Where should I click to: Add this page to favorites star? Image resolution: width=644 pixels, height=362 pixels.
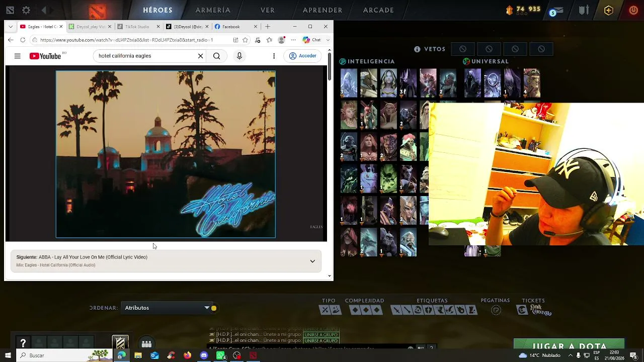pos(246,40)
